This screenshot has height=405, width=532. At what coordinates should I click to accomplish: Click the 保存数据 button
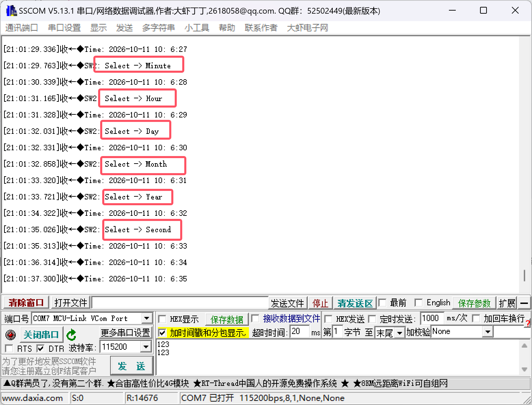(x=227, y=319)
